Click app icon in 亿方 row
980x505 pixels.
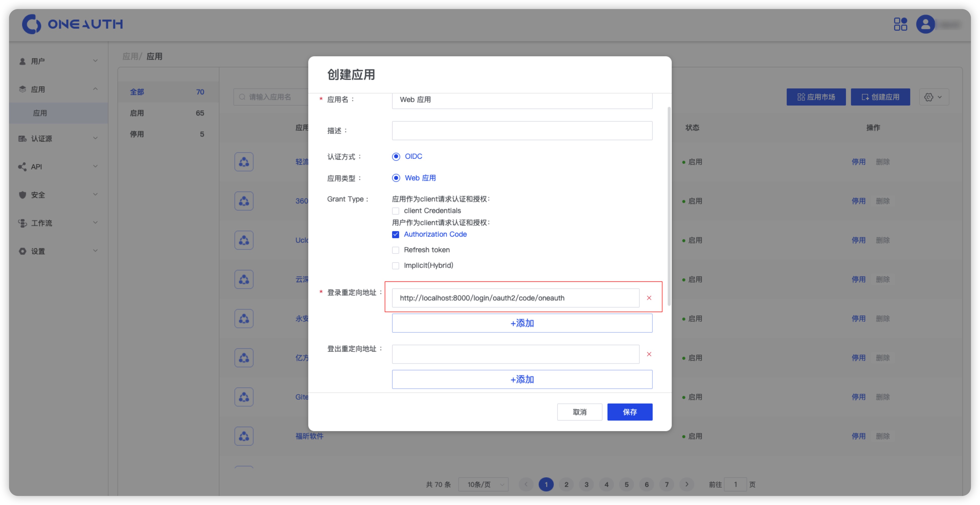pyautogui.click(x=244, y=358)
